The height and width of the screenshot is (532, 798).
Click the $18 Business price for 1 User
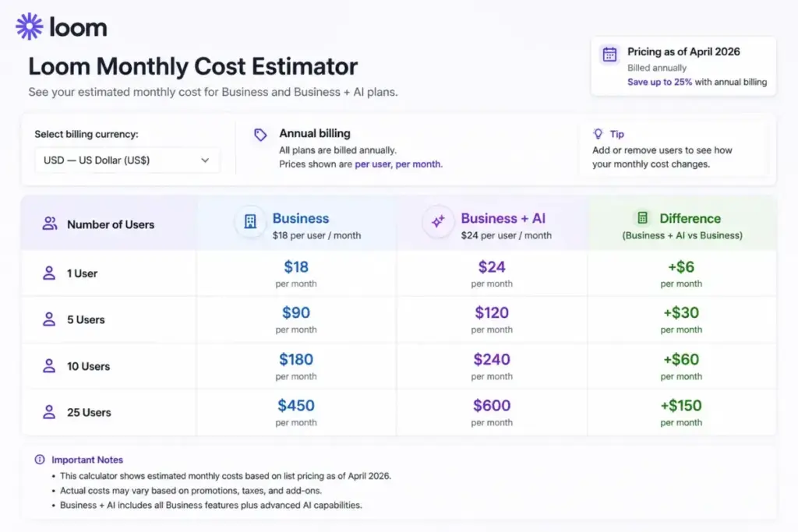(x=296, y=266)
